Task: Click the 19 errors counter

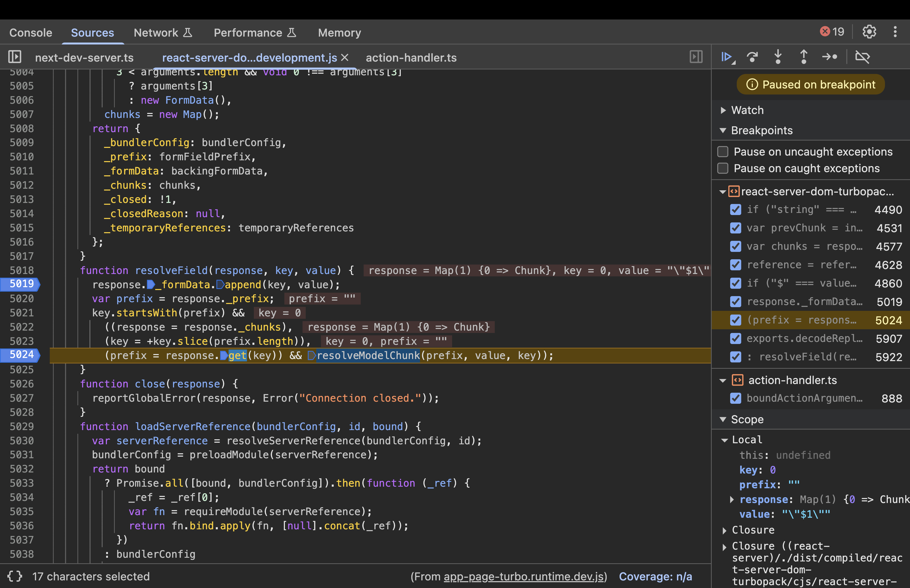Action: click(x=832, y=32)
